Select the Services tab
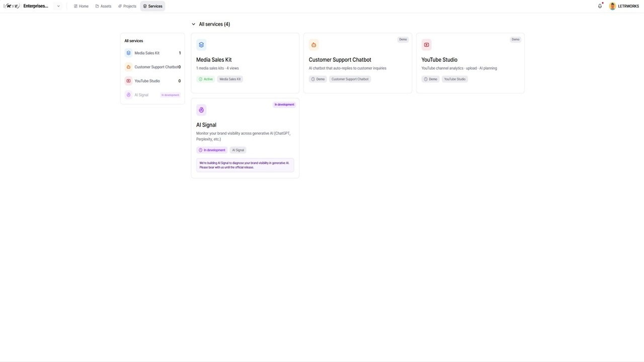Screen dimensions: 644x362 pos(152,6)
